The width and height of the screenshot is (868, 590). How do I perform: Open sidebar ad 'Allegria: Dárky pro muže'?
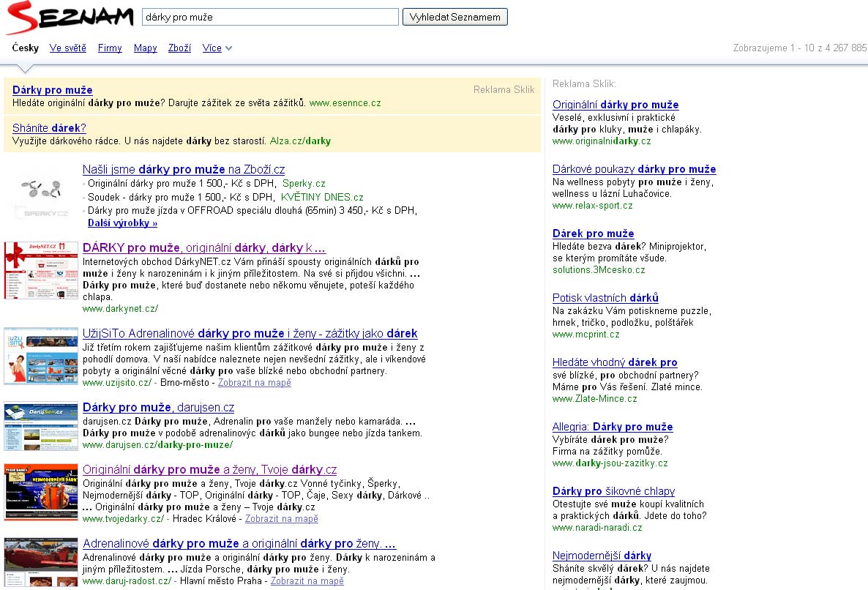(613, 427)
